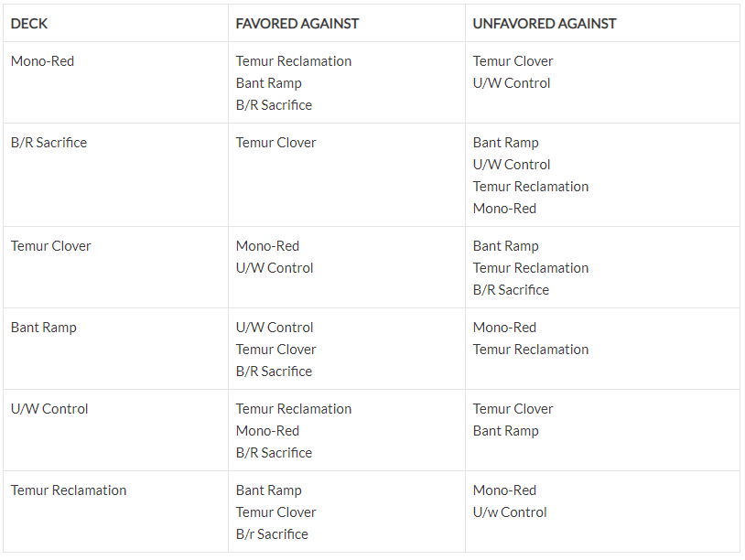This screenshot has height=560, width=745.
Task: Select U/W Control in the Deck column
Action: point(49,409)
